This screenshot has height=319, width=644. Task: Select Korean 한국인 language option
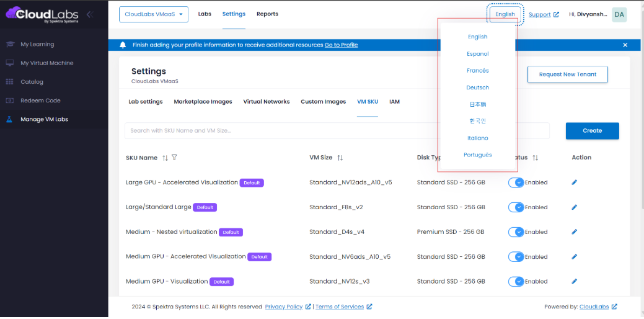[x=478, y=121]
